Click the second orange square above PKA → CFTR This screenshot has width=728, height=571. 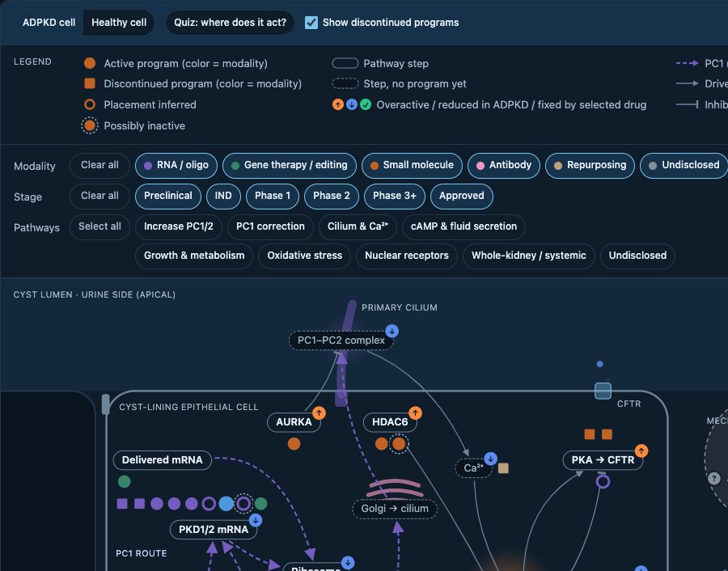coord(607,434)
